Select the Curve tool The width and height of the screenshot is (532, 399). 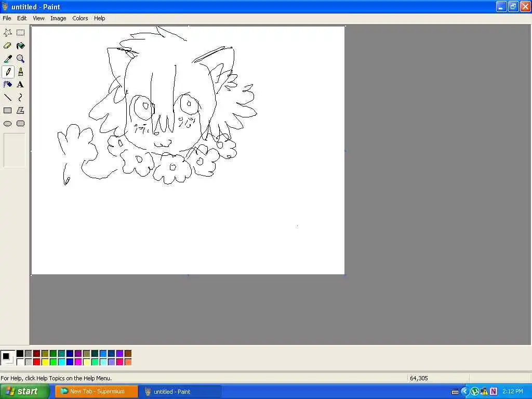click(20, 98)
